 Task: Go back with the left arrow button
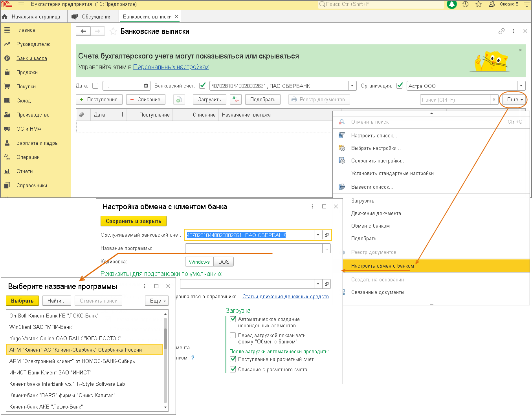click(x=83, y=31)
